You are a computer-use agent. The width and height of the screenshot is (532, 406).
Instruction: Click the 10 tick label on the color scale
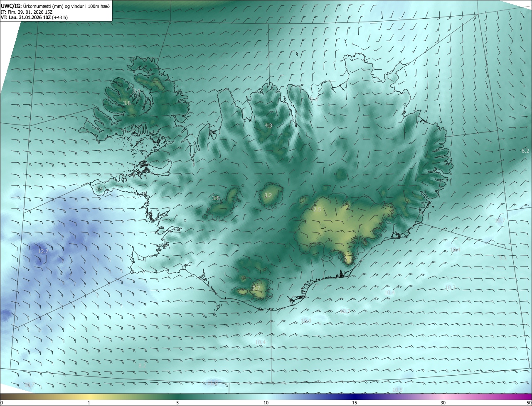point(266,403)
